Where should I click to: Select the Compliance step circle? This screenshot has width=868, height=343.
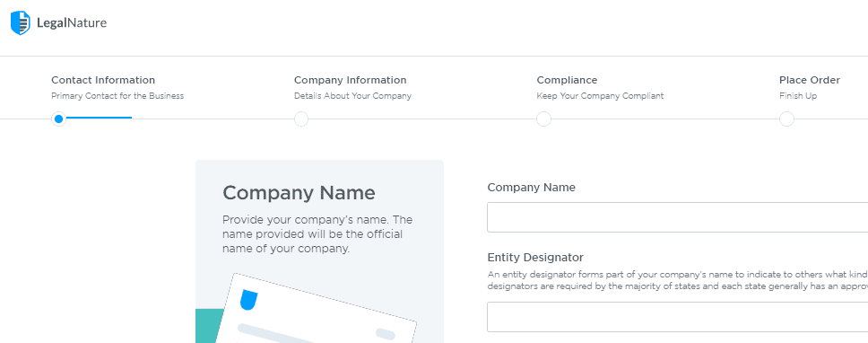coord(544,119)
